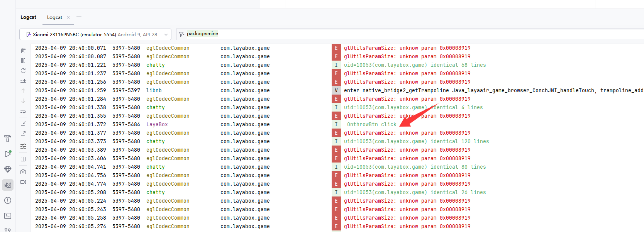This screenshot has height=232, width=644.
Task: Open Configure Logcat formatting options
Action: 23,146
